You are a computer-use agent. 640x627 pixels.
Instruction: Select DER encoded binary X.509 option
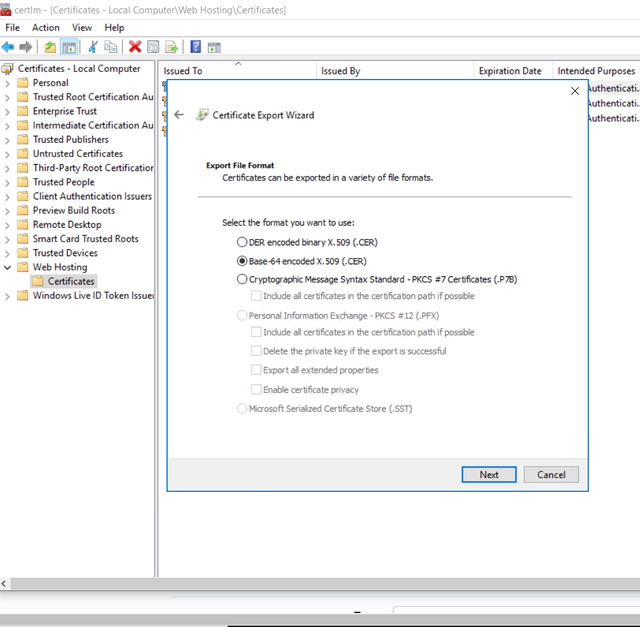307,242
